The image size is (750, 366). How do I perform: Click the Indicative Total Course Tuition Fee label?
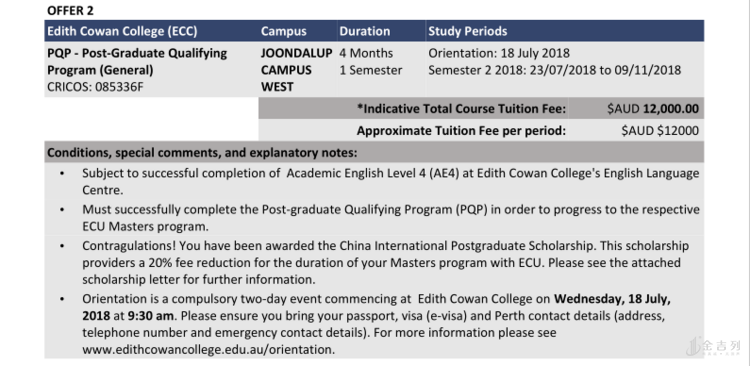pyautogui.click(x=462, y=109)
